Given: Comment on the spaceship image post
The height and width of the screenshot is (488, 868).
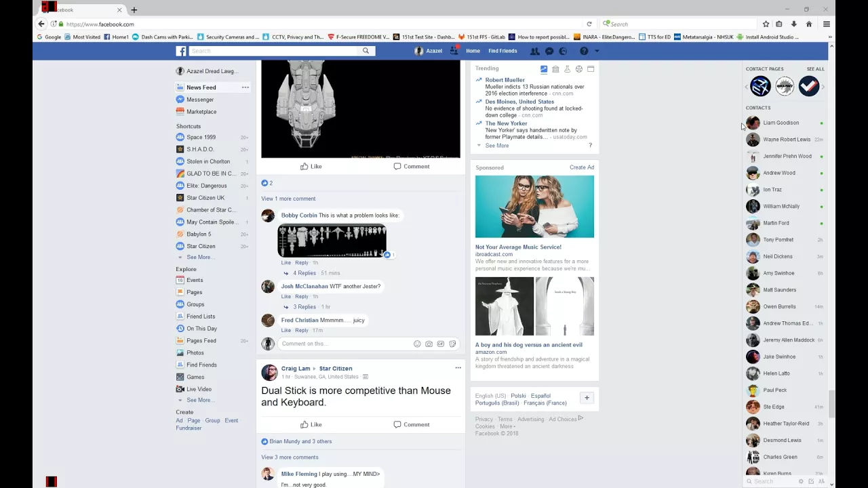Looking at the screenshot, I should pyautogui.click(x=412, y=166).
